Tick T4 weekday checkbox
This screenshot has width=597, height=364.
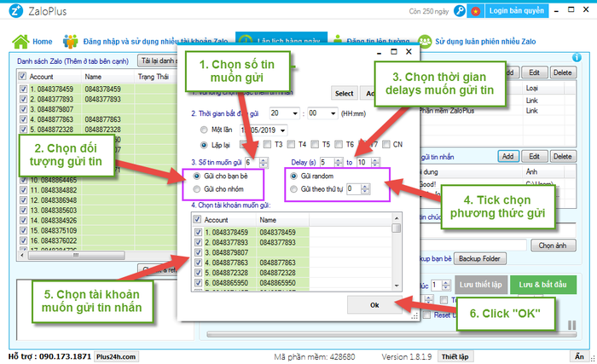291,144
